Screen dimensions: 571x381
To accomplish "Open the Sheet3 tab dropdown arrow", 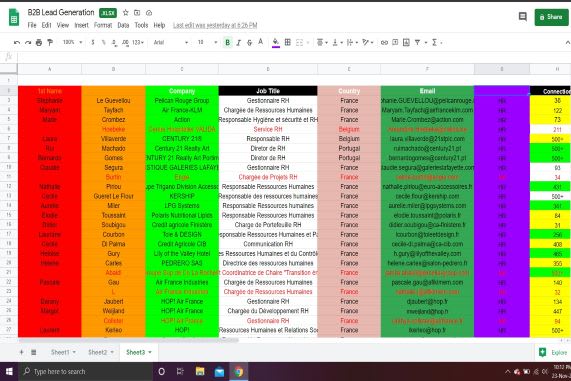I will tap(150, 352).
